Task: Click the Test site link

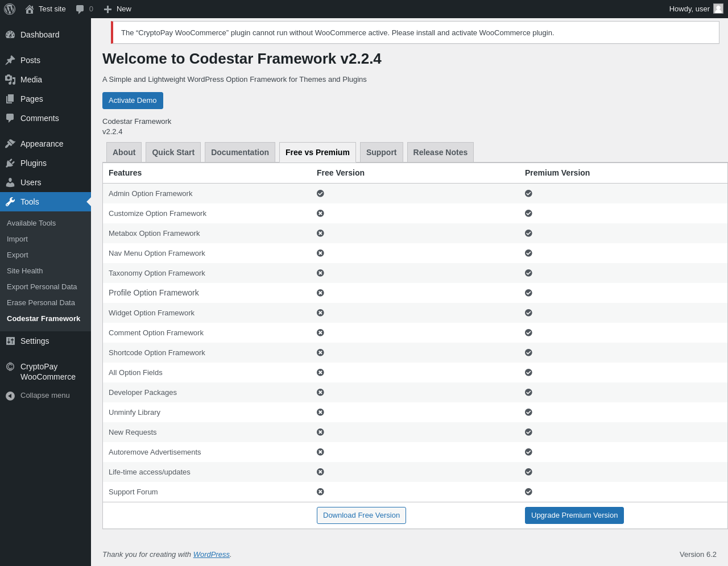Action: [45, 9]
